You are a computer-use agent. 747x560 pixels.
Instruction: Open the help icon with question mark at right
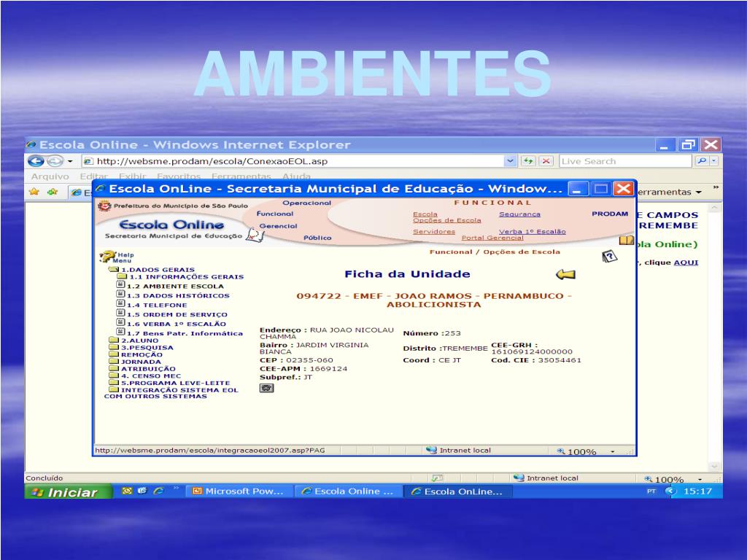point(609,257)
